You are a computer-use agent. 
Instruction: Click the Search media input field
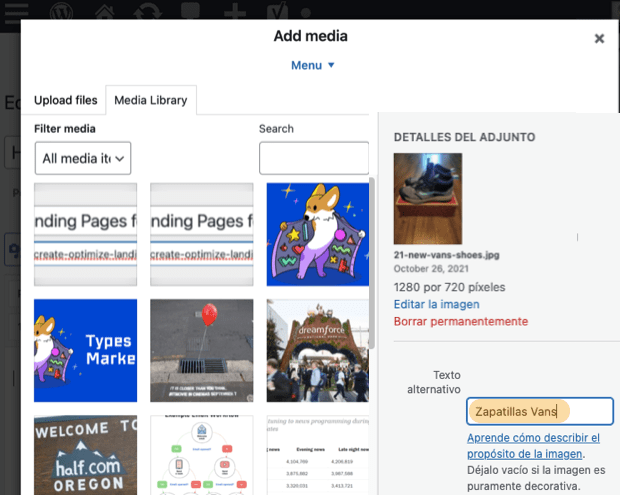tap(314, 158)
